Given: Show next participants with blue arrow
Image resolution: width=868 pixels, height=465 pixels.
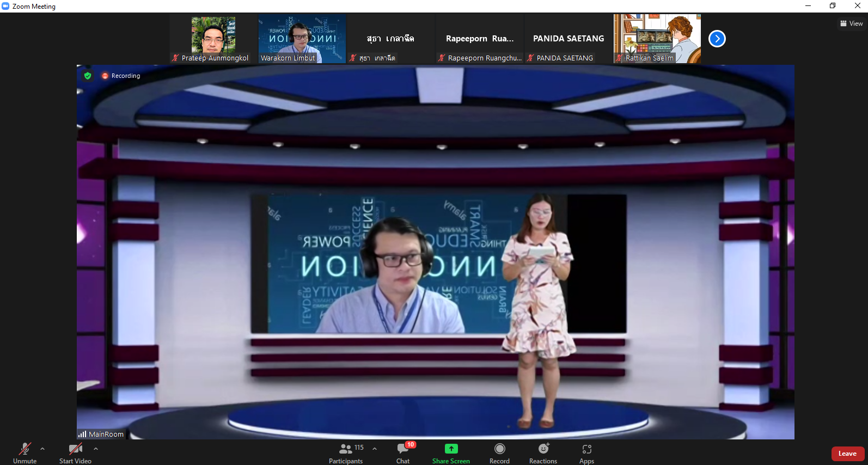Looking at the screenshot, I should tap(717, 39).
